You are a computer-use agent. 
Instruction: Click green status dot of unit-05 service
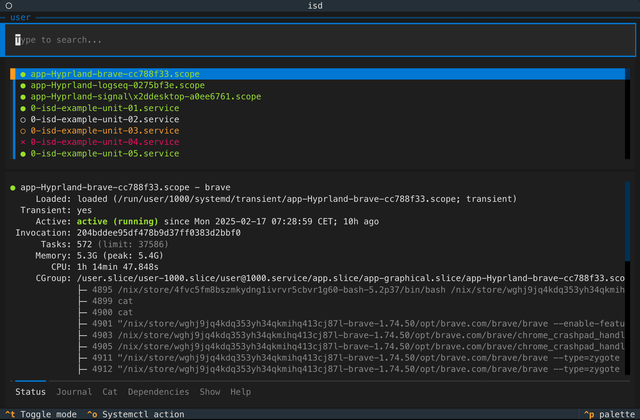click(23, 154)
